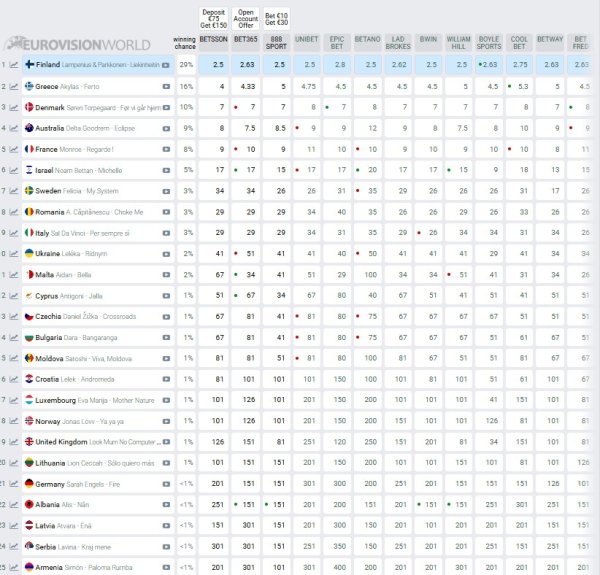Click Denmark's 10% winning chance cell
The image size is (600, 575).
186,107
